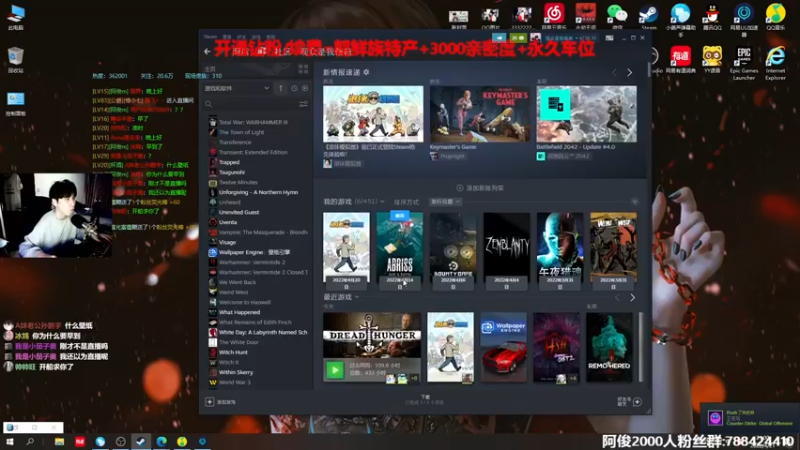The image size is (800, 450).
Task: Open the Keymaster's Game news card
Action: click(480, 114)
